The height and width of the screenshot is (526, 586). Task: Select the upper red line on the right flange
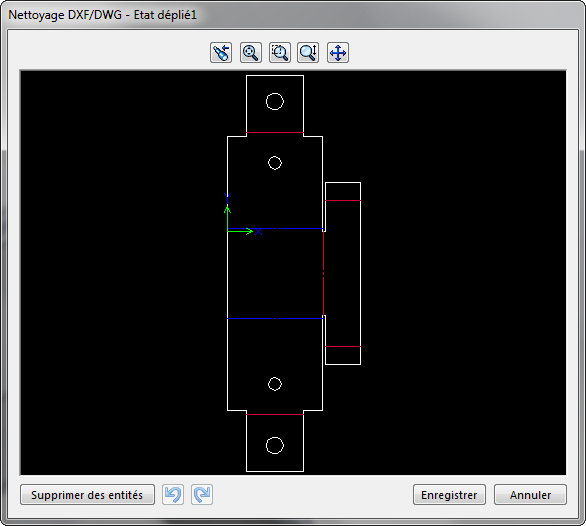[x=343, y=201]
